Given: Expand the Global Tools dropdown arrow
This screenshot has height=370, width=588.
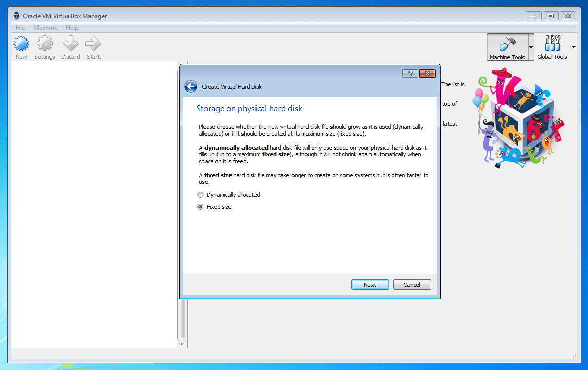Looking at the screenshot, I should 573,47.
